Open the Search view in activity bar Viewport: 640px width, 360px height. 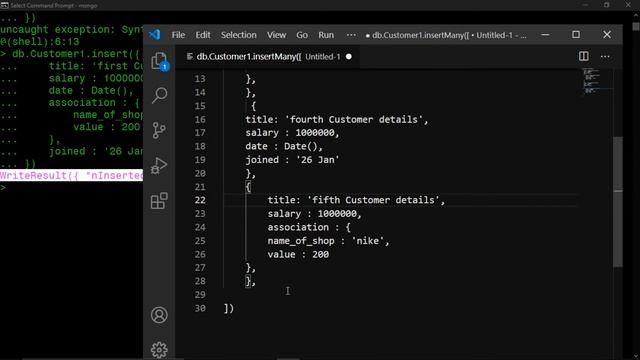[x=159, y=95]
